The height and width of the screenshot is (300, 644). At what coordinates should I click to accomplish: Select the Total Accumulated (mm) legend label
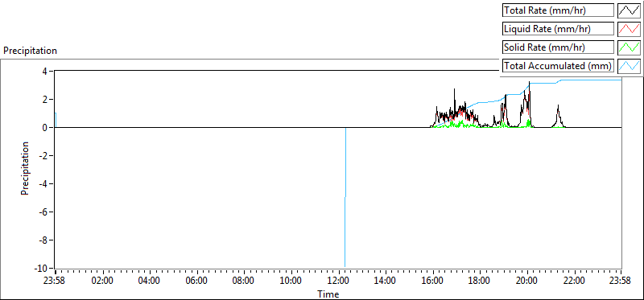pyautogui.click(x=558, y=66)
